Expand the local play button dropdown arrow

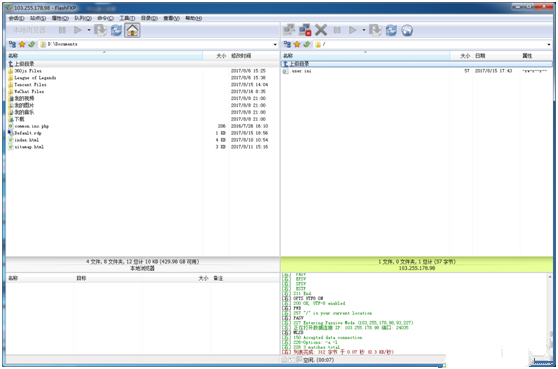pyautogui.click(x=89, y=30)
